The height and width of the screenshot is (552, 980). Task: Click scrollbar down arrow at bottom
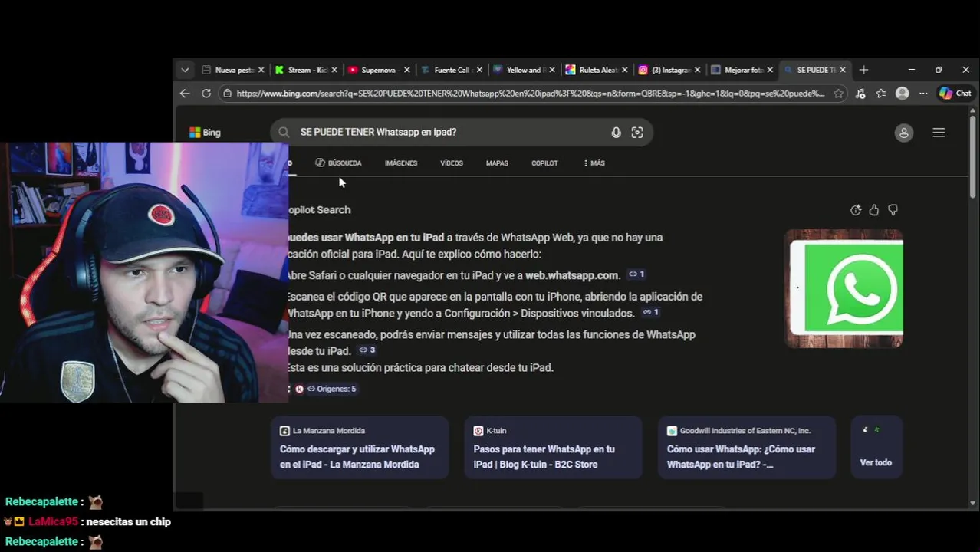pos(973,503)
